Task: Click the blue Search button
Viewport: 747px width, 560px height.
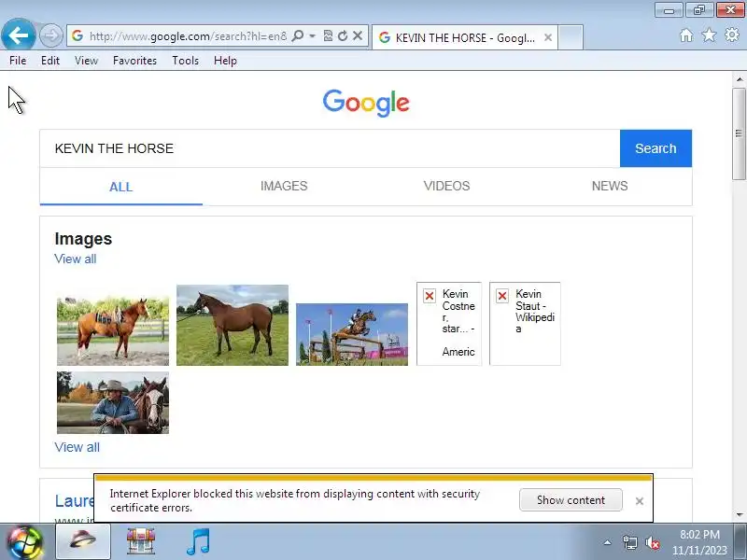Action: [655, 148]
